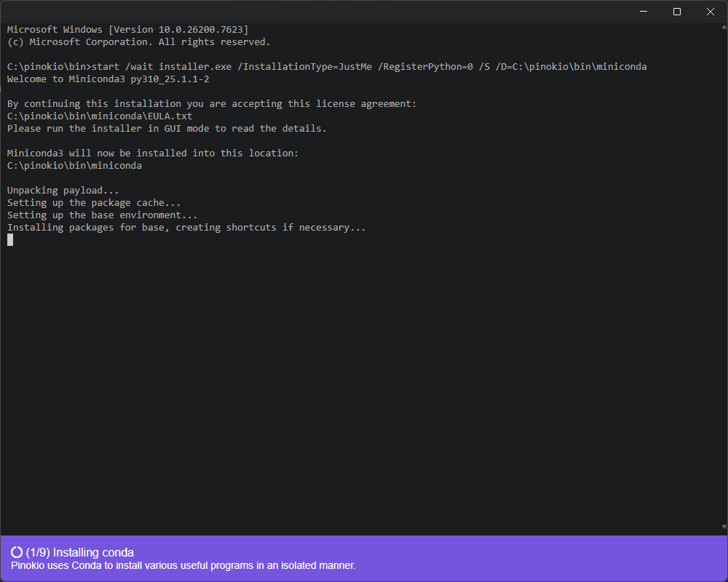Click the minimize window button
This screenshot has width=728, height=582.
(643, 12)
